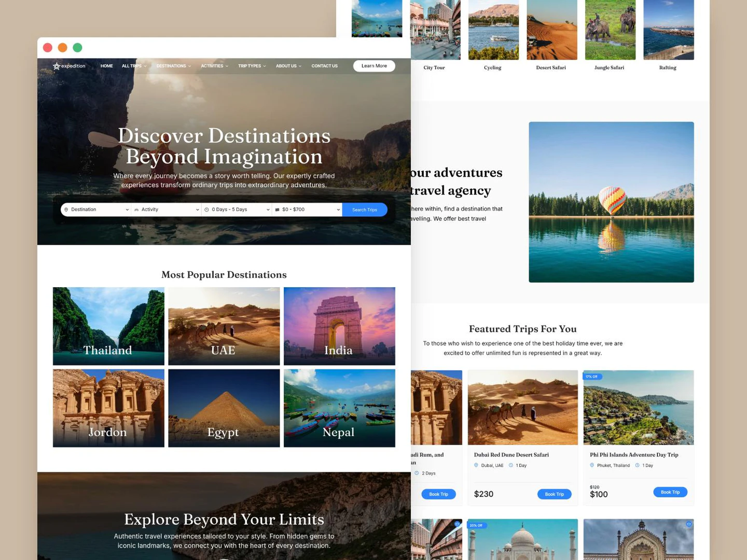Viewport: 747px width, 560px height.
Task: Click the activity icon beside Activity dropdown
Action: pyautogui.click(x=137, y=209)
